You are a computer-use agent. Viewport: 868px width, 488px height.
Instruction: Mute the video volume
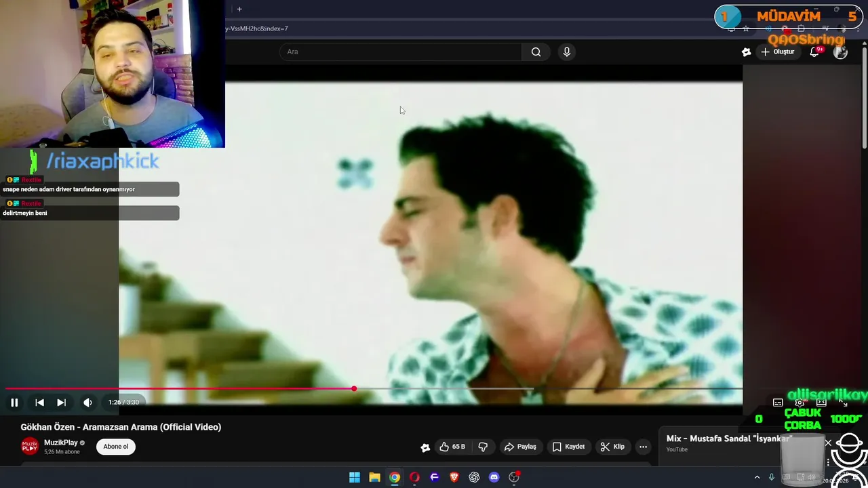click(x=87, y=403)
